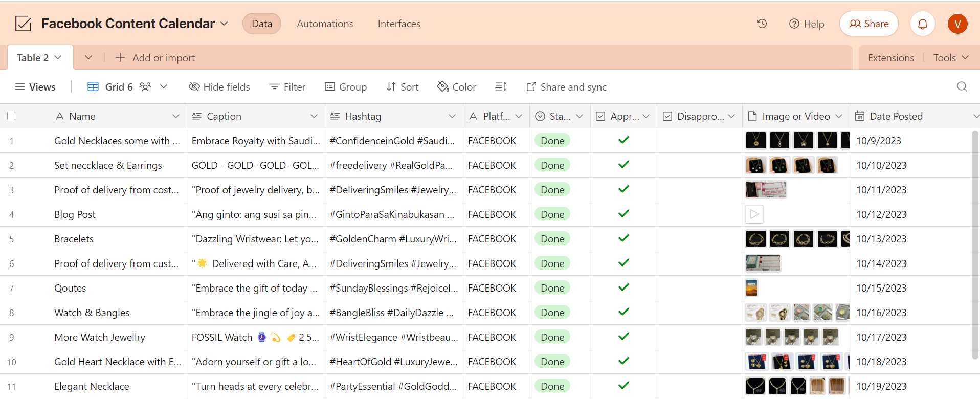980x399 pixels.
Task: Uncheck Approved checkmark for Blog Post row
Action: (623, 214)
